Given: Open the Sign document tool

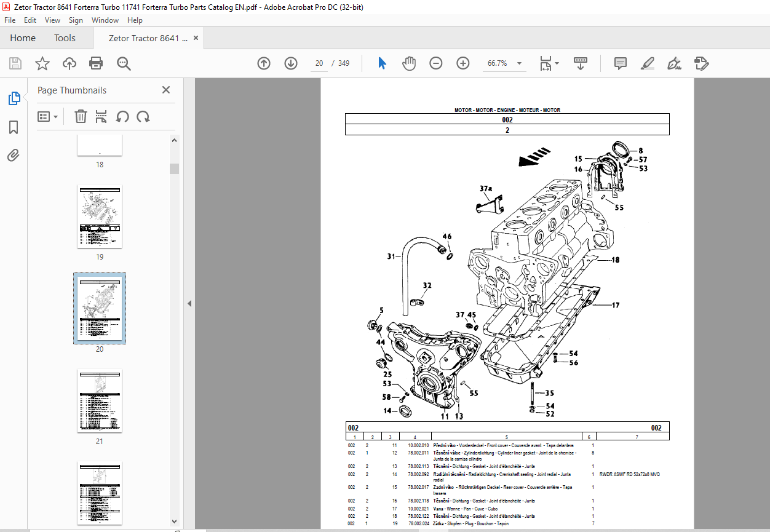Looking at the screenshot, I should click(x=675, y=63).
